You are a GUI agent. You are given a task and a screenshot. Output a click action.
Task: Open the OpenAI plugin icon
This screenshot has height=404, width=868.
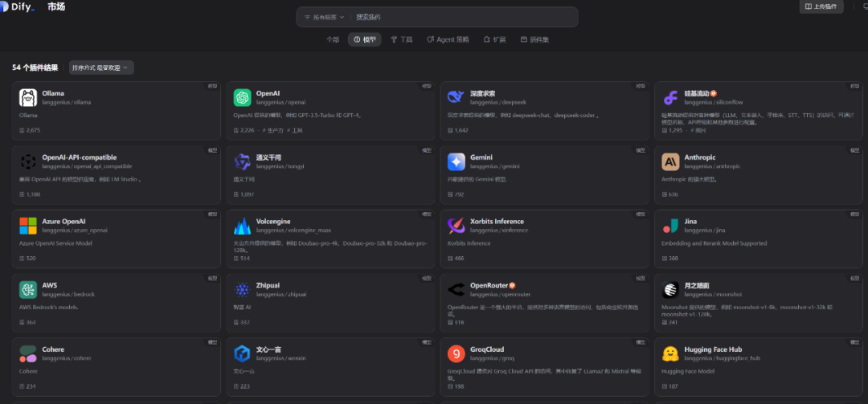coord(243,97)
